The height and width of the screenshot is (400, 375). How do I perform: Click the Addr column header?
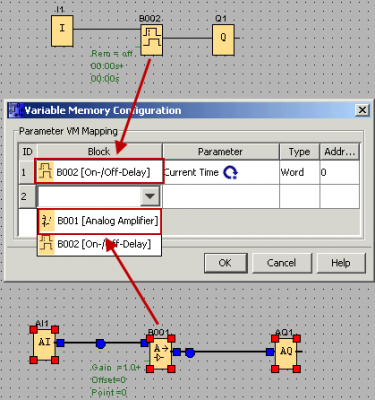(x=340, y=152)
